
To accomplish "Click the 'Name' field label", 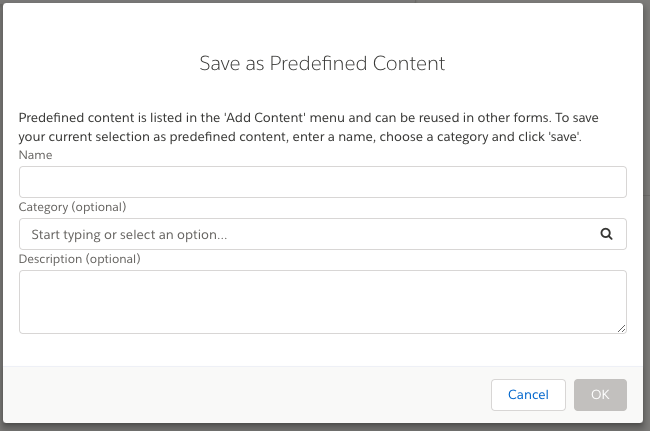I will tap(35, 155).
